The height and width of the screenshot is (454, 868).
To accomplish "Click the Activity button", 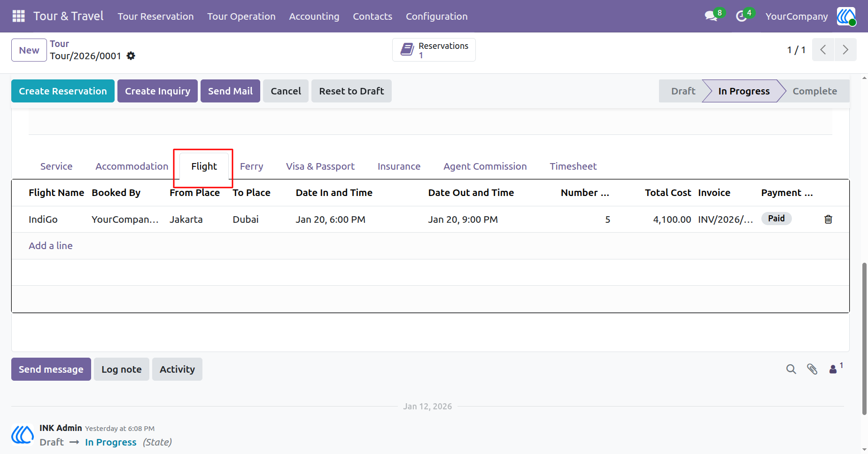I will (x=177, y=369).
